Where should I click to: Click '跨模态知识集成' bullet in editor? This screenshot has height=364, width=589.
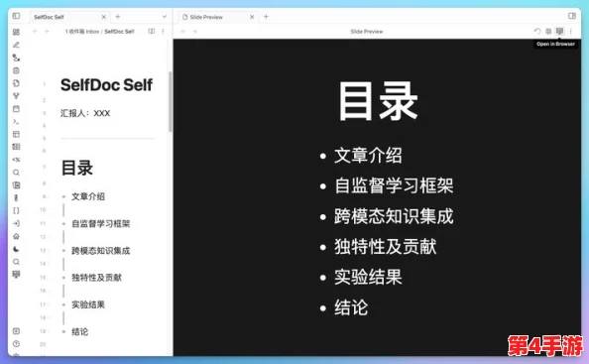(101, 251)
